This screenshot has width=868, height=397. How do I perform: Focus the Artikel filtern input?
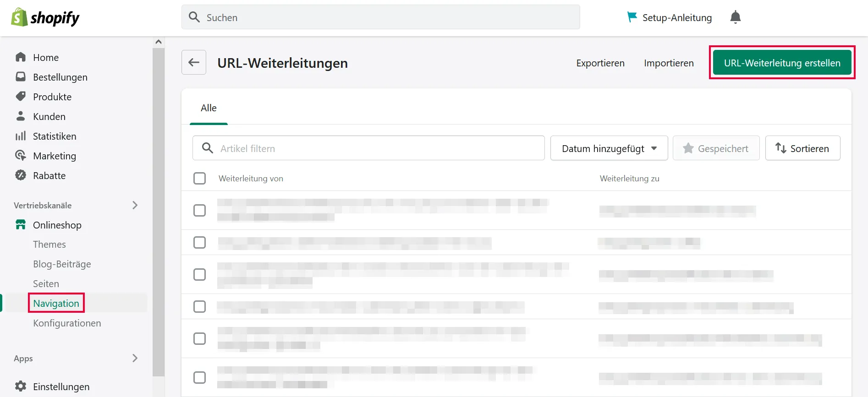tap(368, 148)
